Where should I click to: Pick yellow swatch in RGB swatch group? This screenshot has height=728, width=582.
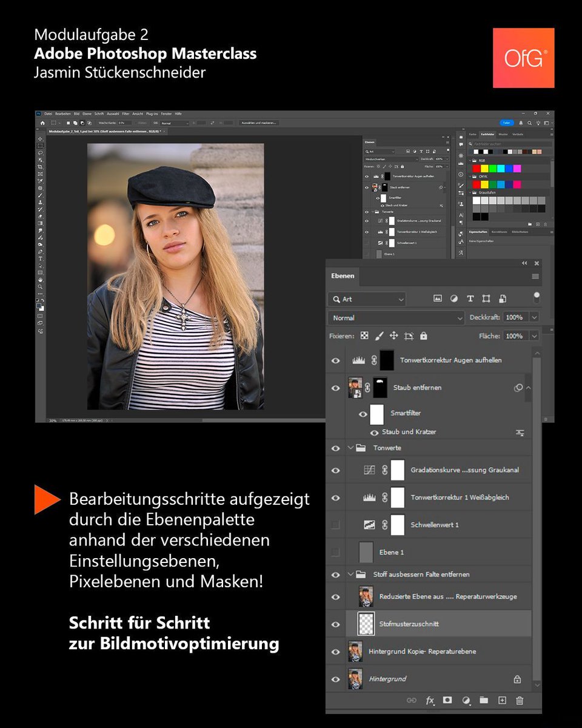click(x=484, y=168)
